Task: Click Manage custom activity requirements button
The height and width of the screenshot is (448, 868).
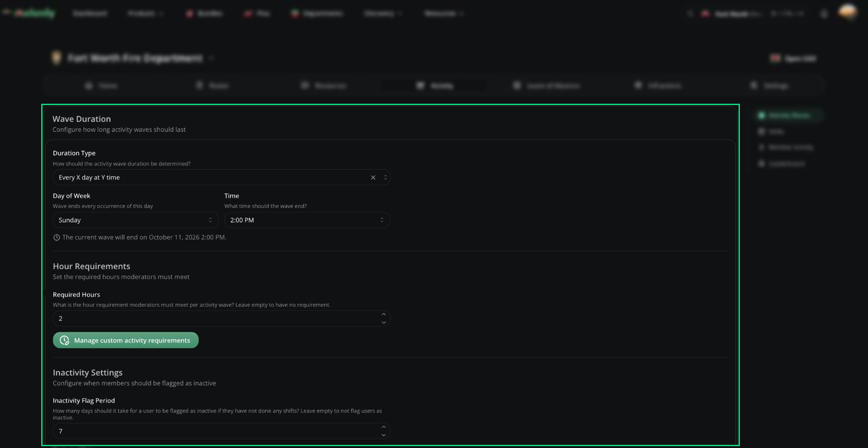Action: [x=126, y=340]
